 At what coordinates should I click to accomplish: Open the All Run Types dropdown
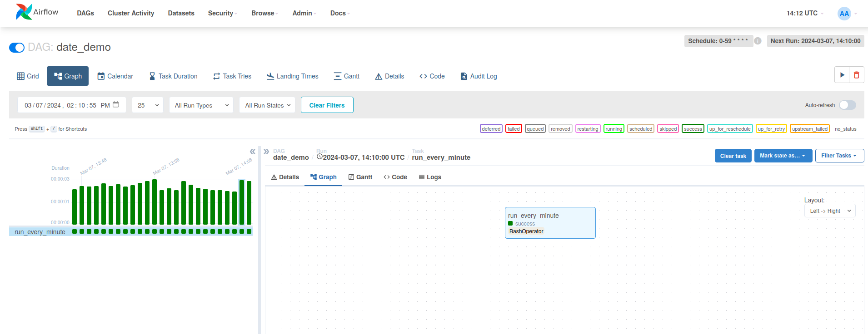pos(201,105)
